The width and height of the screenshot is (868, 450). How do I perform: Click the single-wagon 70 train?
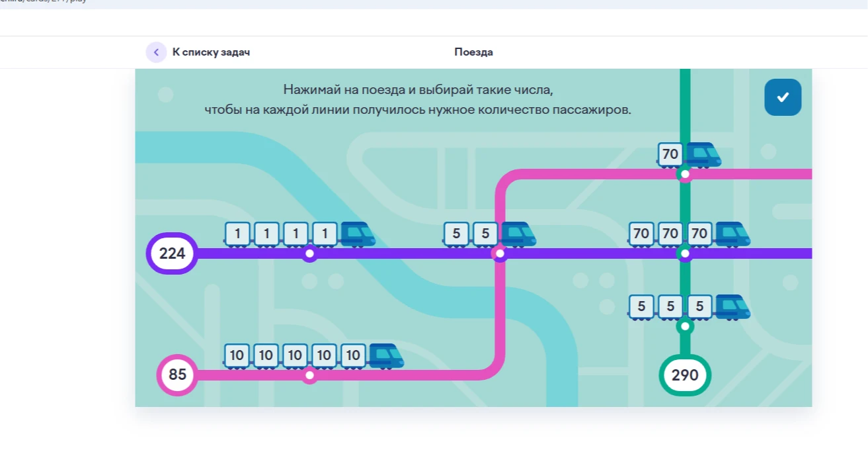(x=689, y=155)
